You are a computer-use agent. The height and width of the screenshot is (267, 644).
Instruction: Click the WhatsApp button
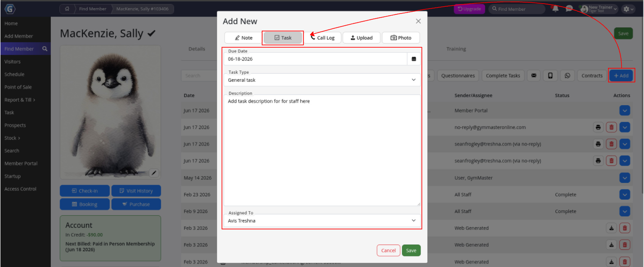567,76
